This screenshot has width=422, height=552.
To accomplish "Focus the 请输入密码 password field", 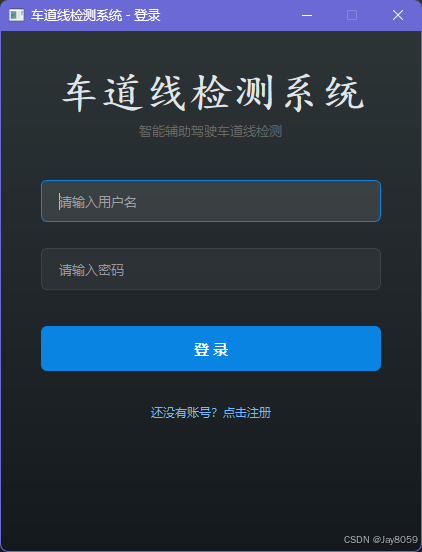I will (x=211, y=269).
